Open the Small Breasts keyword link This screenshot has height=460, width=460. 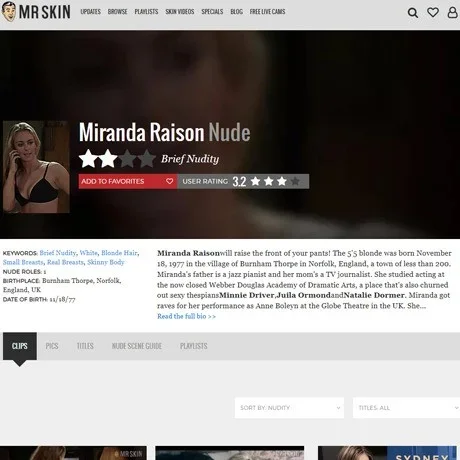[23, 262]
